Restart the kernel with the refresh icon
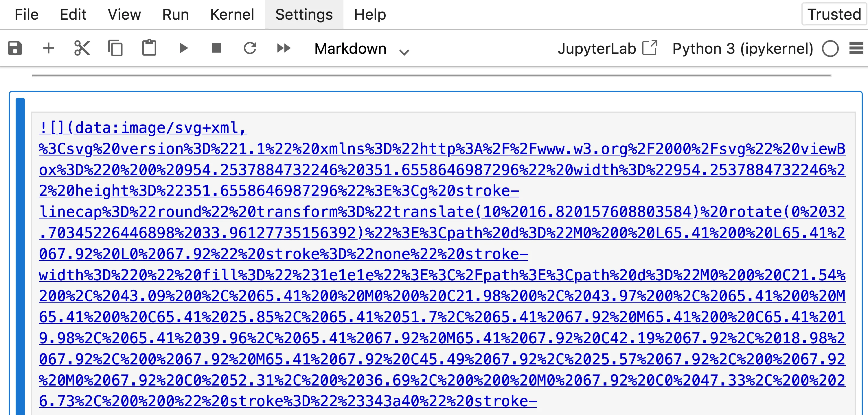Screen dimensions: 868x415 pos(250,48)
